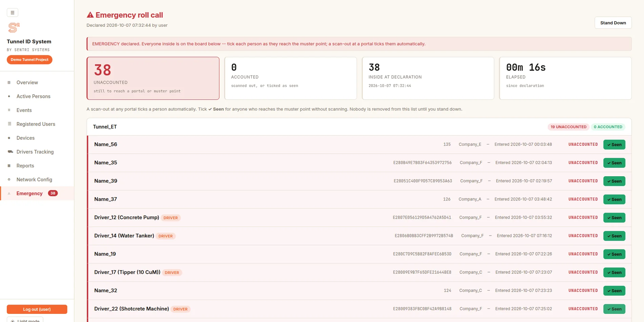Click the red warning triangle beside title
644x322 pixels.
coord(90,15)
